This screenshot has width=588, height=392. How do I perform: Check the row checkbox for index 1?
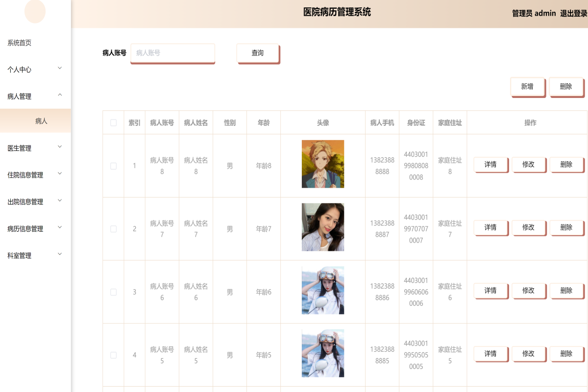pyautogui.click(x=113, y=166)
